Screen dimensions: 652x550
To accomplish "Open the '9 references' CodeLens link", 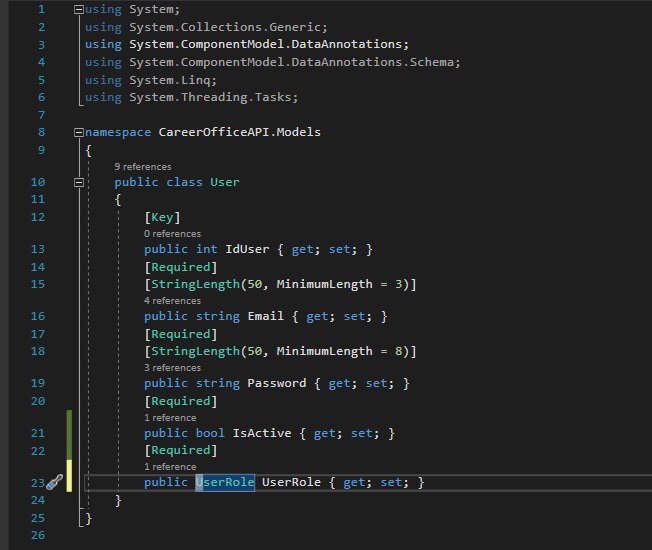I will click(143, 167).
